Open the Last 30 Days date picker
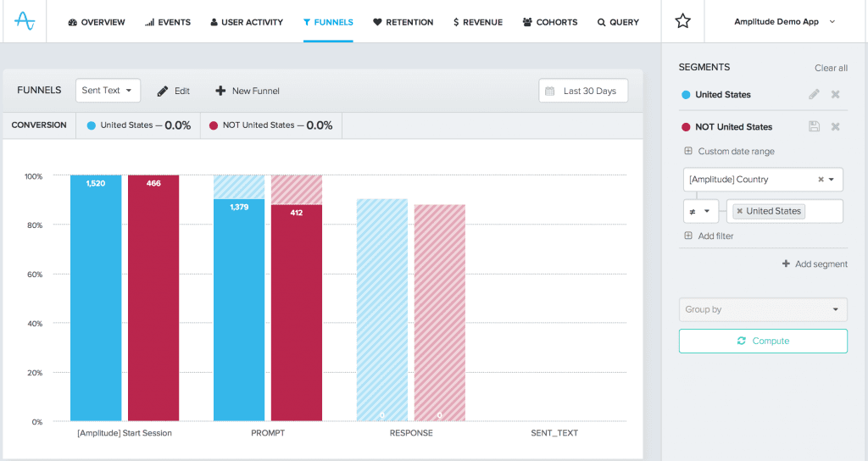This screenshot has height=461, width=868. click(x=583, y=91)
